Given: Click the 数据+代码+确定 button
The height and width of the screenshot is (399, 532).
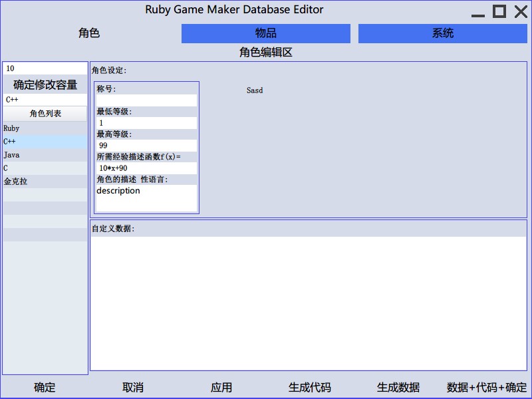Looking at the screenshot, I should coord(487,387).
